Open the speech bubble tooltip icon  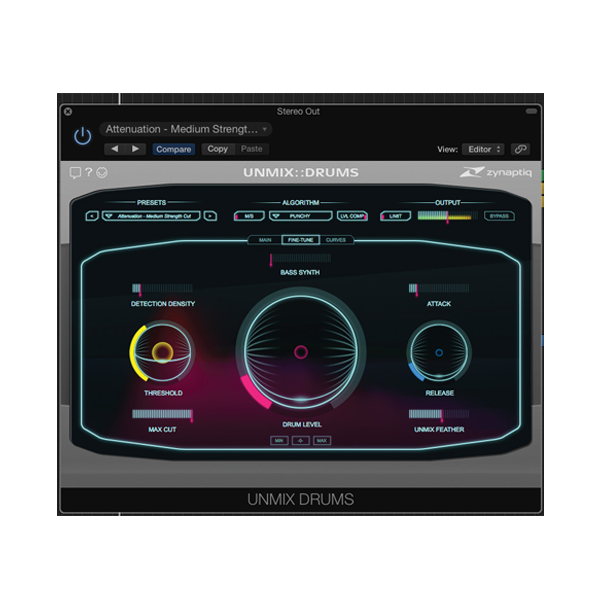point(75,173)
